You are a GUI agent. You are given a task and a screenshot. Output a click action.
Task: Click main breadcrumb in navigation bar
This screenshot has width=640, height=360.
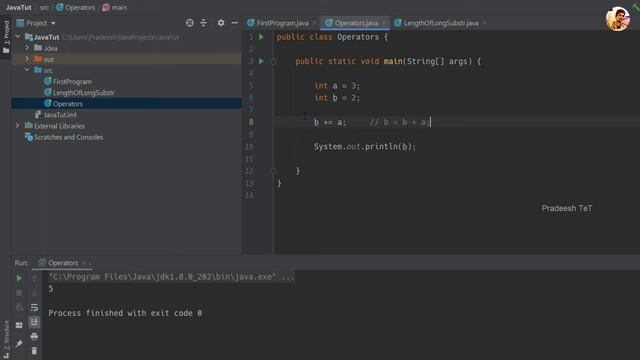coord(115,7)
